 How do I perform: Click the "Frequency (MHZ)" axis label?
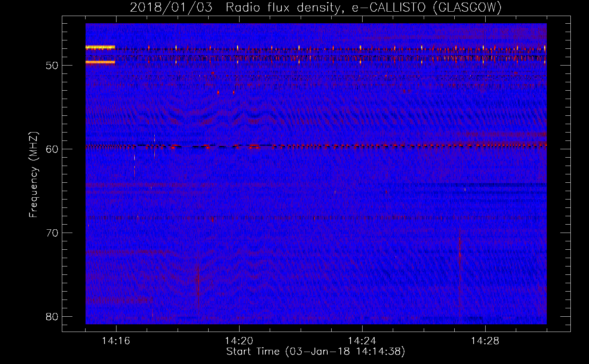point(33,174)
